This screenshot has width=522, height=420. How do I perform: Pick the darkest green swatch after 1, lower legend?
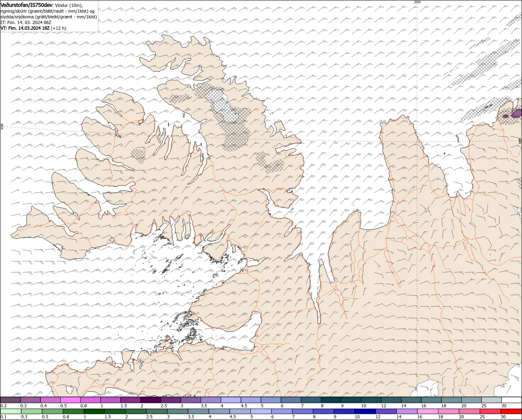click(94, 411)
